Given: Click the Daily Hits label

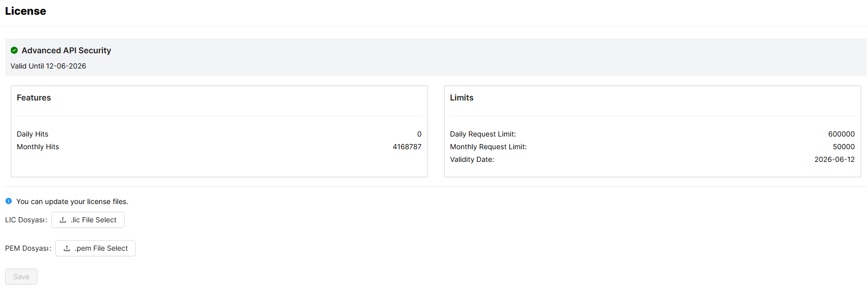Looking at the screenshot, I should (x=32, y=134).
